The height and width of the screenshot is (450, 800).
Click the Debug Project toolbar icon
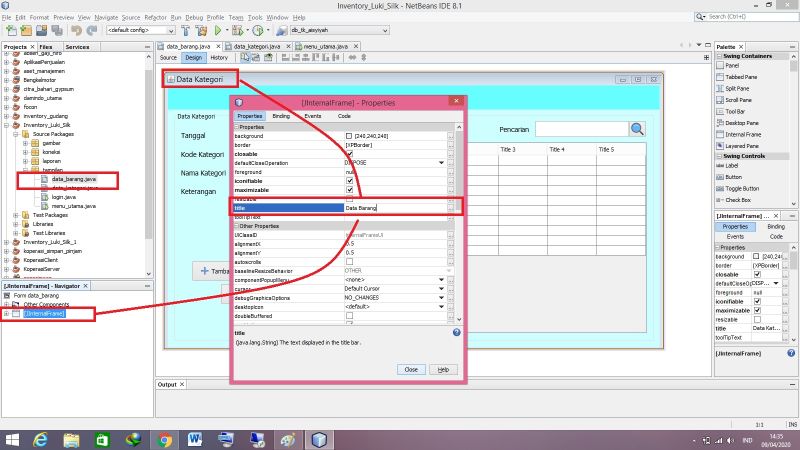[238, 31]
